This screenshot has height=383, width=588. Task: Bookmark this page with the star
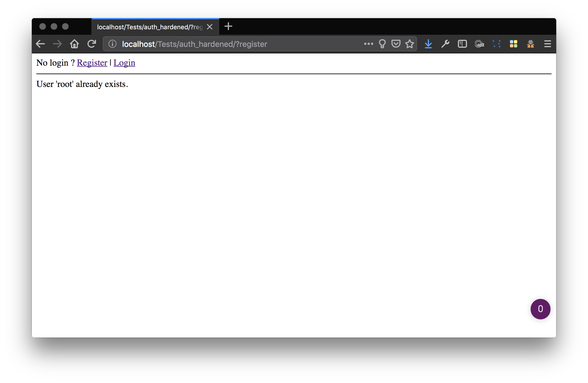410,44
